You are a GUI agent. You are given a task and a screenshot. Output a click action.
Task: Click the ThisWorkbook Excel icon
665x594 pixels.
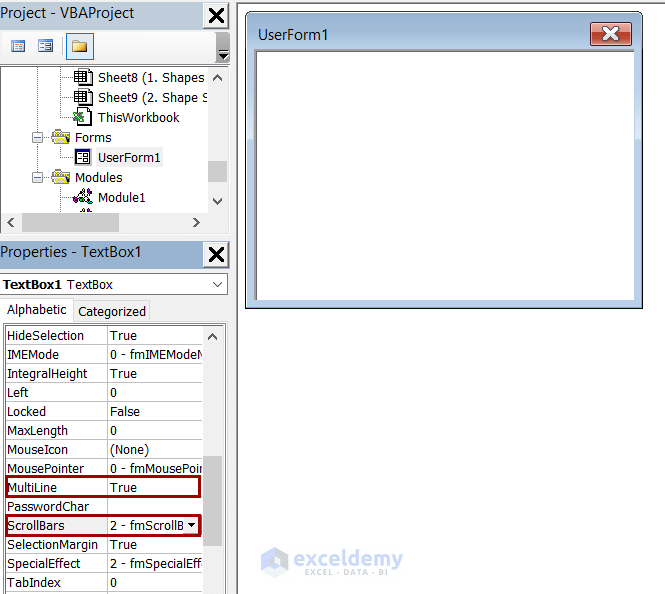point(83,117)
